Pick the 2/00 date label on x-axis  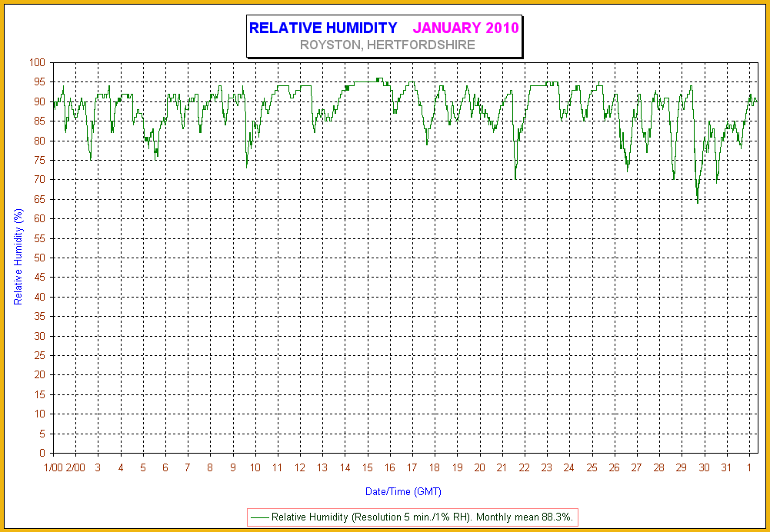tap(75, 468)
